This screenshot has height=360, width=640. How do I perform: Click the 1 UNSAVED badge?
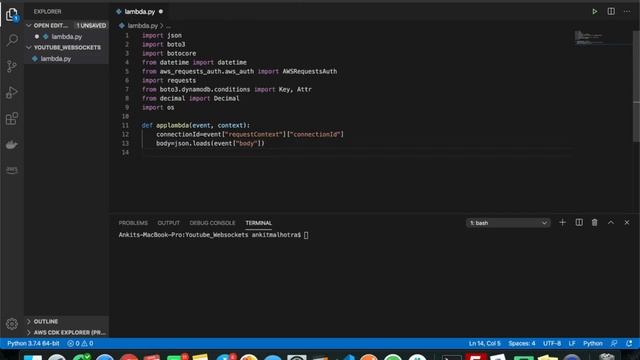point(91,25)
